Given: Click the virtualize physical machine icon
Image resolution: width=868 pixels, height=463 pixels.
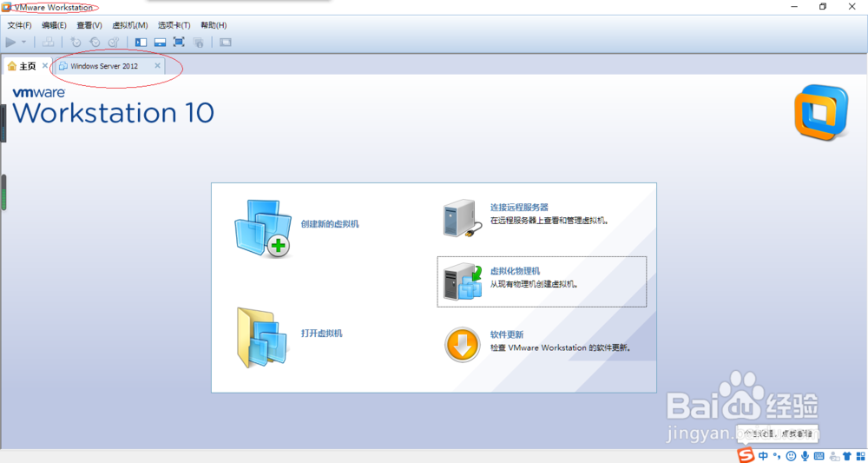Looking at the screenshot, I should [463, 281].
